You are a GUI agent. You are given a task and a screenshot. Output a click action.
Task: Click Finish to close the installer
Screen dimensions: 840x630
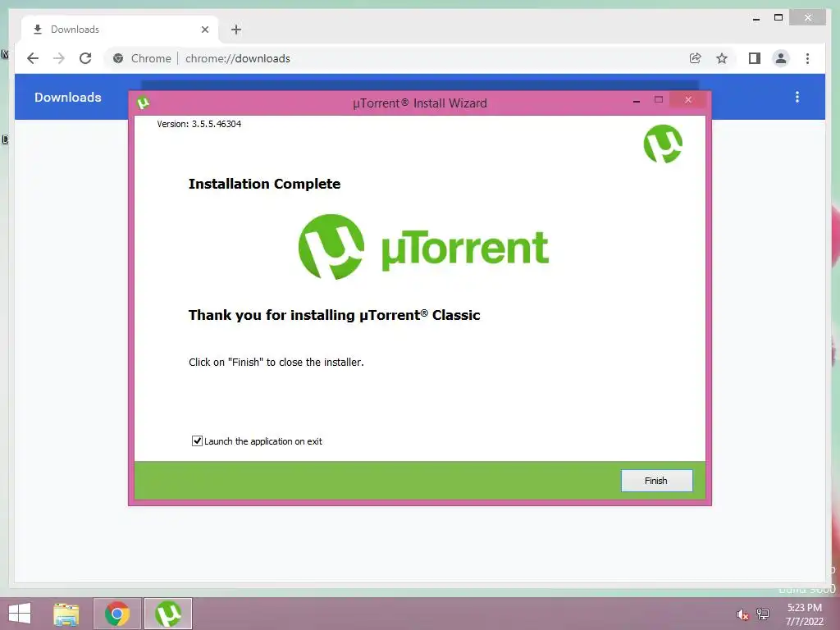point(656,481)
